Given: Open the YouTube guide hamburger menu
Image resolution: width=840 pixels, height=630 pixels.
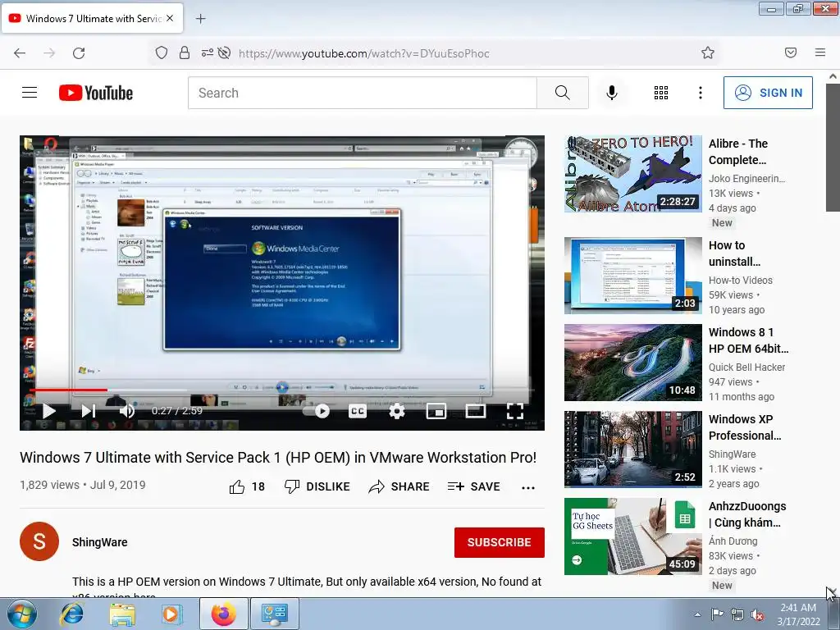Looking at the screenshot, I should (x=30, y=93).
